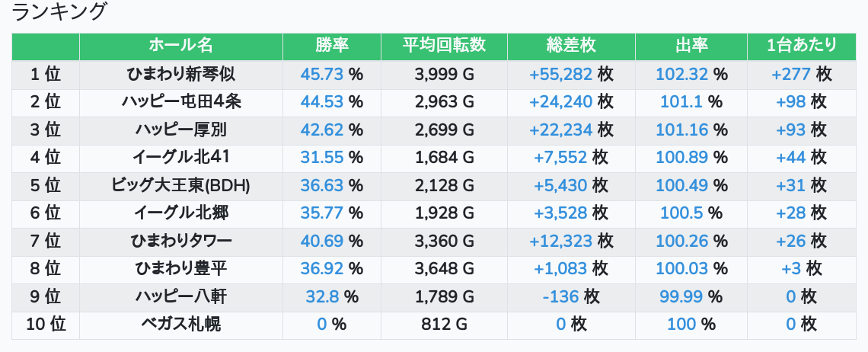Sort by 勝率 column header
This screenshot has width=868, height=352.
[x=332, y=46]
